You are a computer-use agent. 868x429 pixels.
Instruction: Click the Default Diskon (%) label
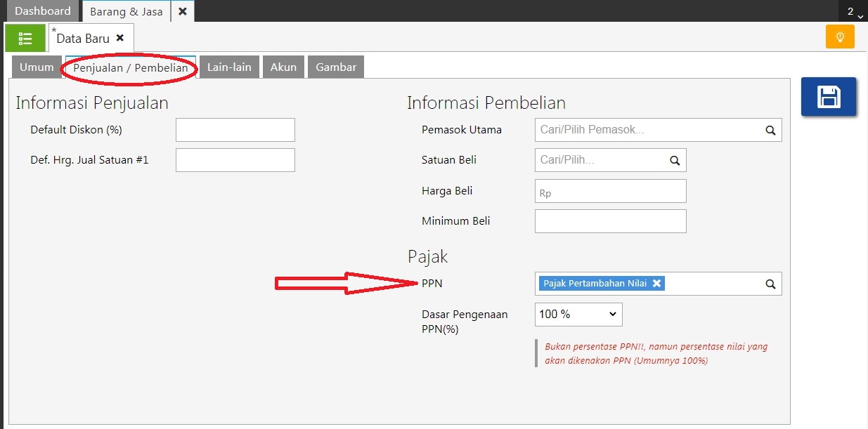tap(77, 130)
